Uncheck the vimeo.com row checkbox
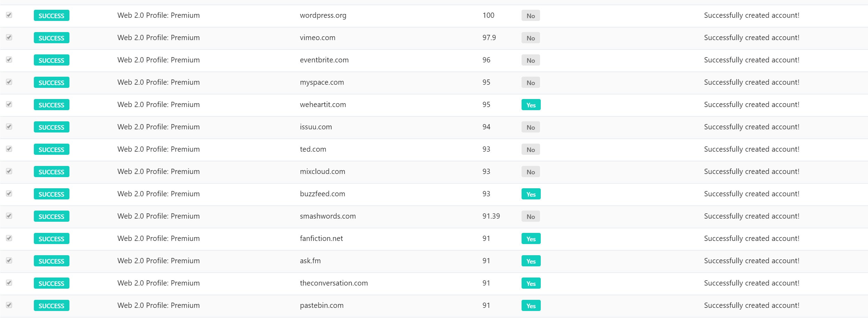The width and height of the screenshot is (868, 319). pos(9,37)
